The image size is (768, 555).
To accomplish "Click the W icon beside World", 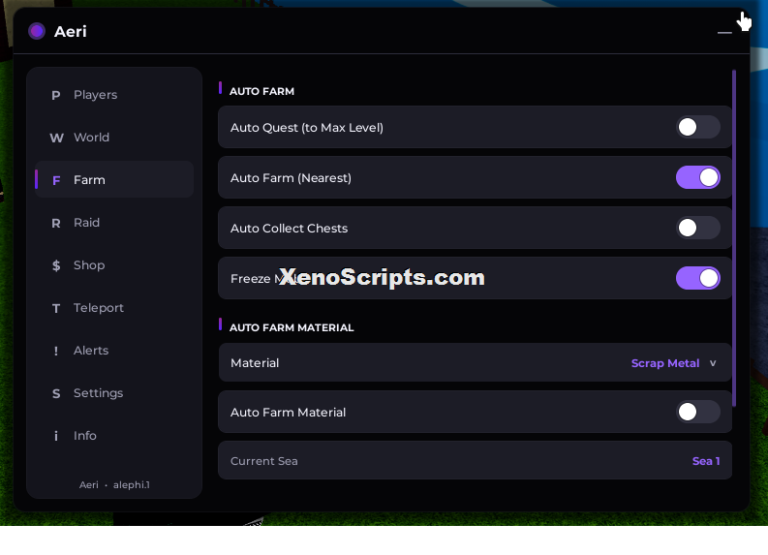I will 56,138.
